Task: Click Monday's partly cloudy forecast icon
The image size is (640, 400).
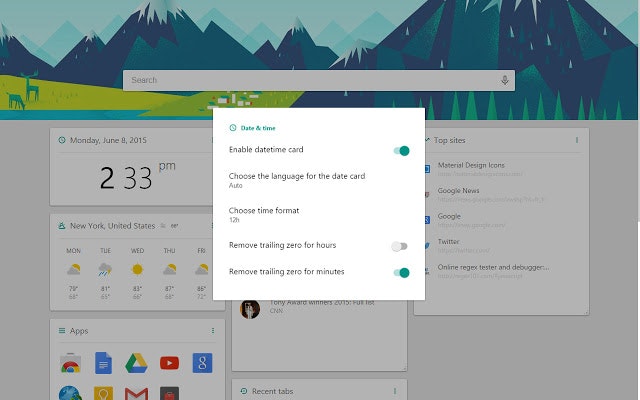Action: [x=73, y=269]
